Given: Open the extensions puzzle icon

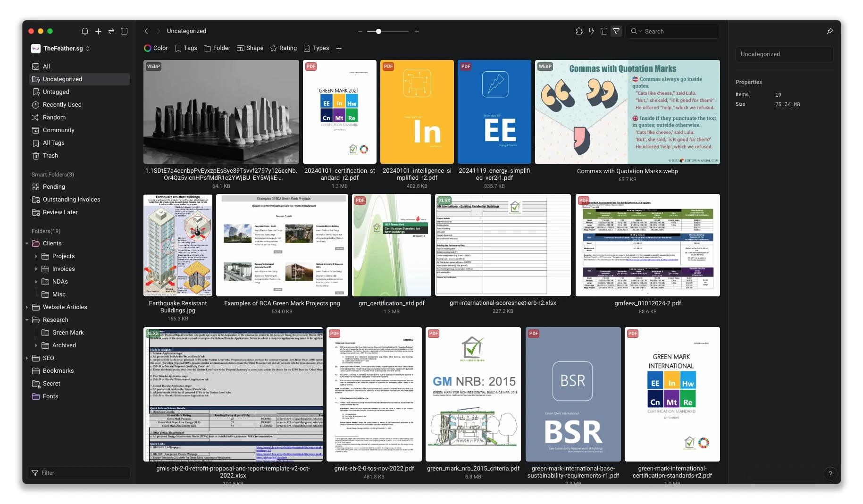Looking at the screenshot, I should click(579, 31).
